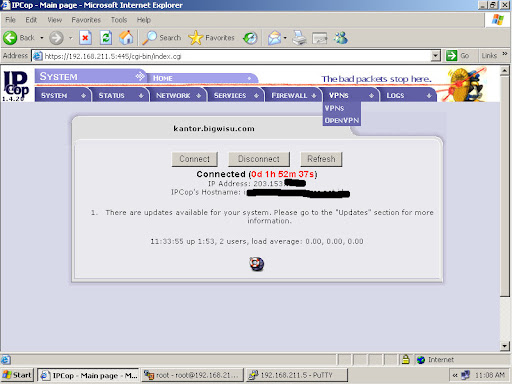Switch to root@192.168.21 taskbar window
This screenshot has width=512, height=384.
[x=192, y=375]
